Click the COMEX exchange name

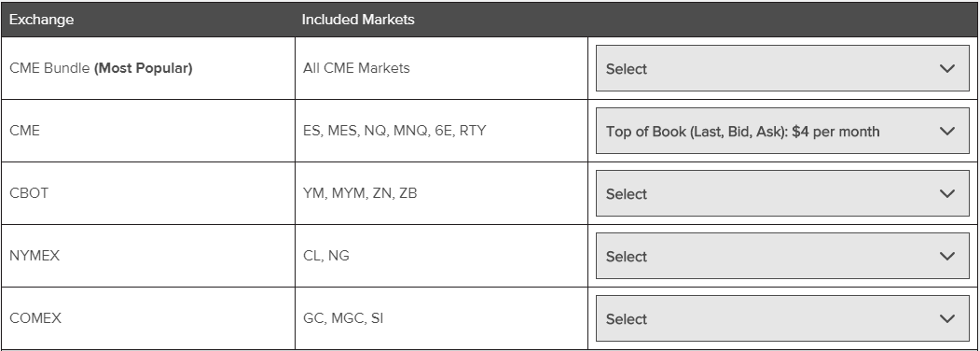(x=35, y=318)
